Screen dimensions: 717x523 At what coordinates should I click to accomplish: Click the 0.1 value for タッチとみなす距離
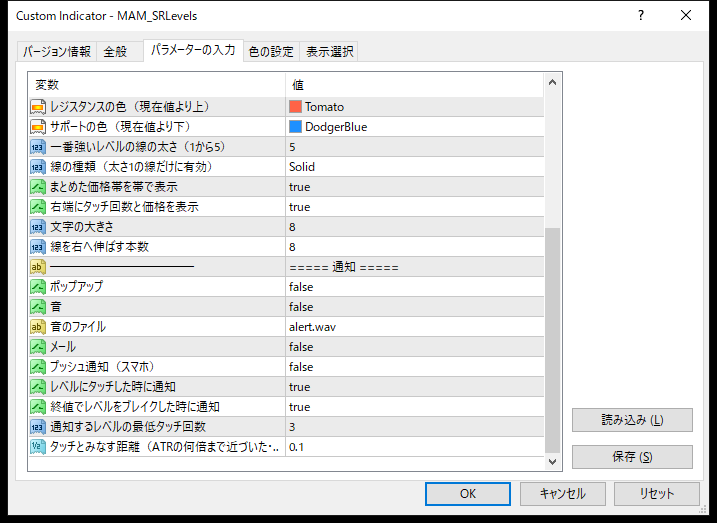coord(415,447)
